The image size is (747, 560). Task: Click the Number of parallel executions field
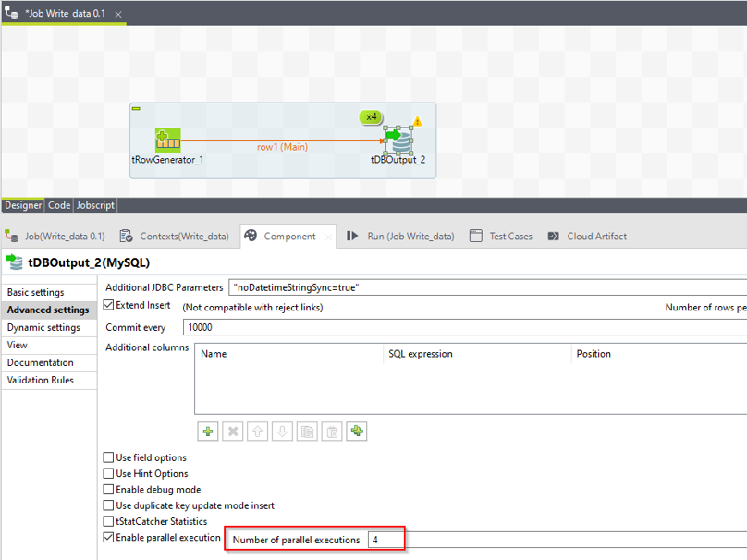pyautogui.click(x=385, y=540)
